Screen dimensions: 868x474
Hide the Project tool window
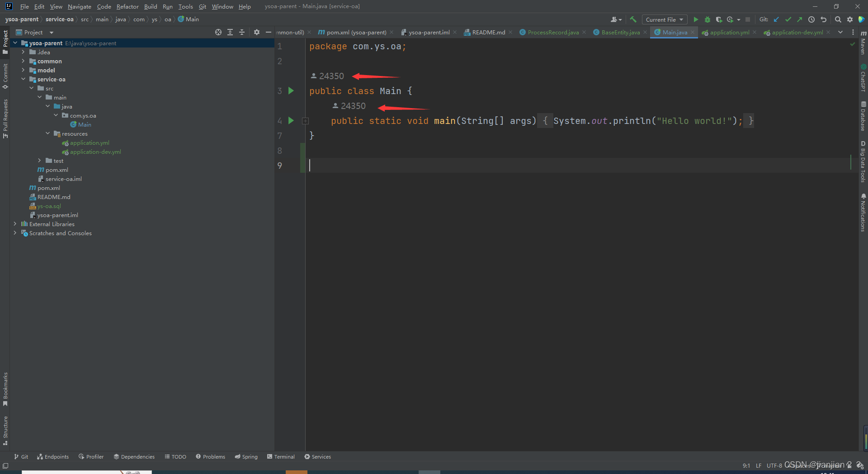tap(268, 32)
